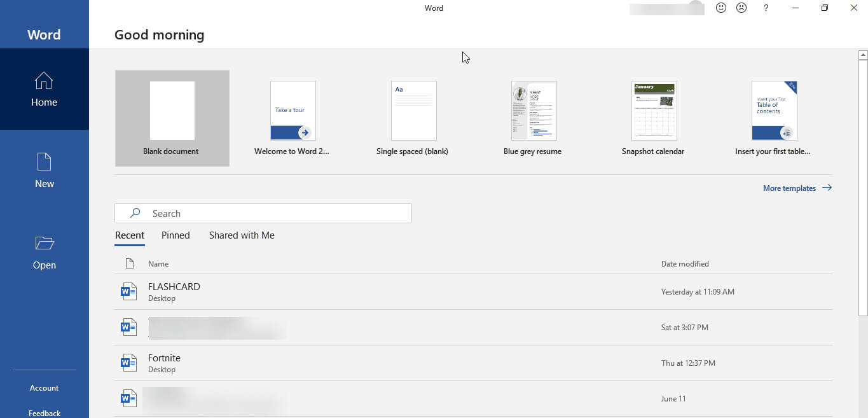Image resolution: width=868 pixels, height=418 pixels.
Task: Select the Blue grey resume template
Action: [533, 118]
